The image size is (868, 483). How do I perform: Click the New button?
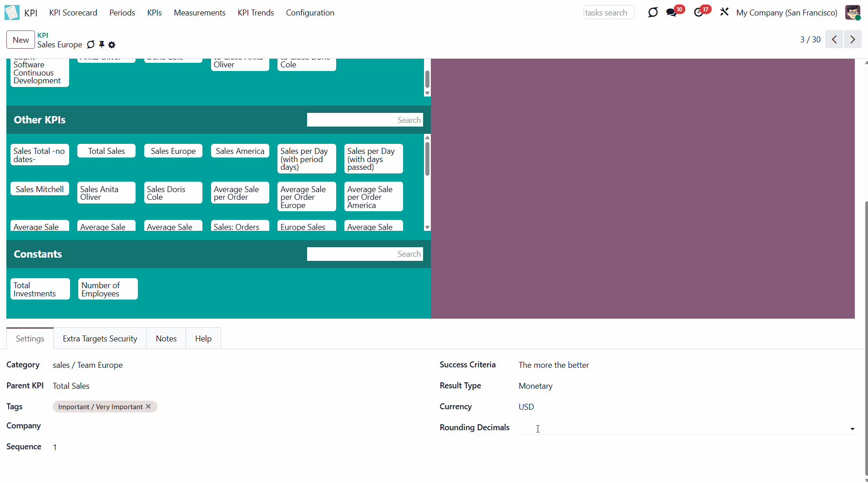click(x=20, y=40)
